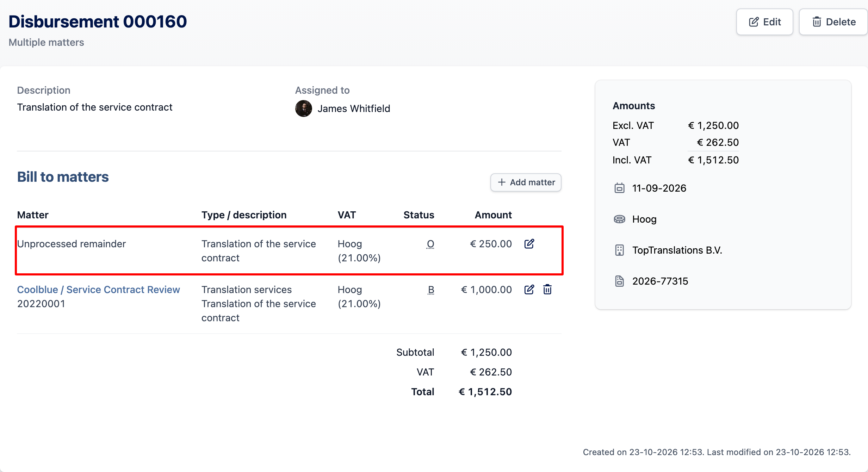Click the Edit button for the disbursement
Viewport: 868px width, 472px height.
764,22
